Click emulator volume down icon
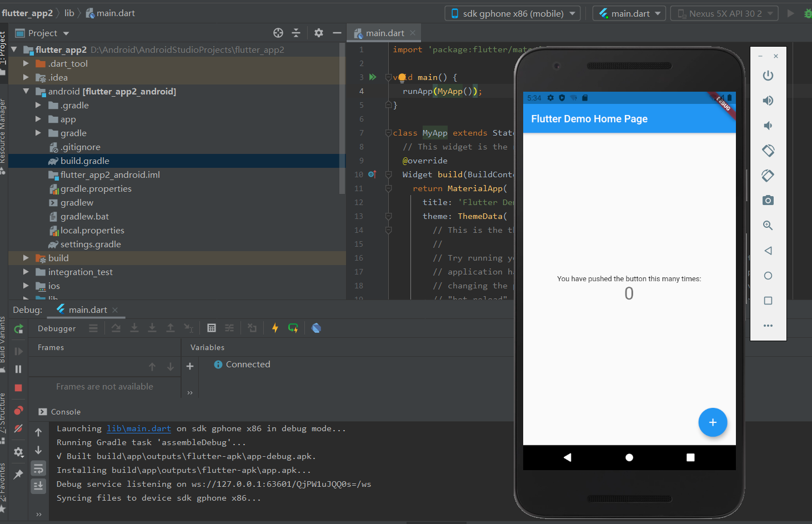Image resolution: width=812 pixels, height=524 pixels. (768, 126)
